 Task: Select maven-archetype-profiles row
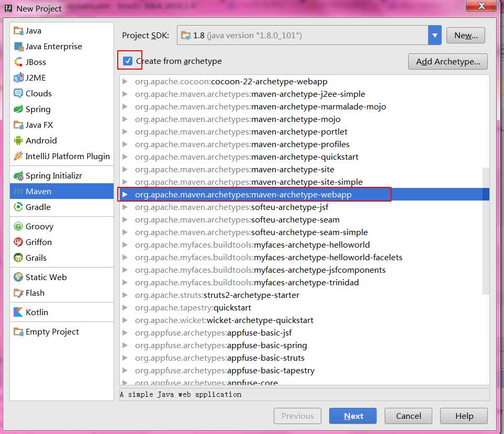[x=305, y=144]
